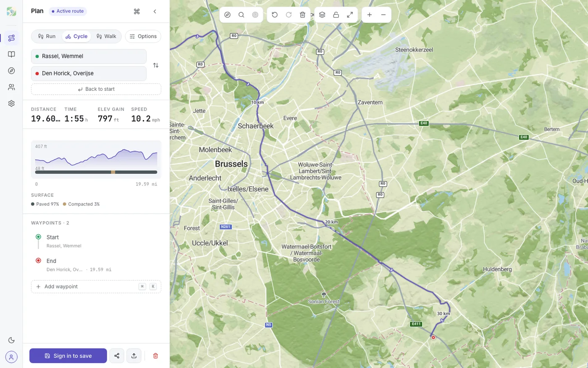Open the community people icon in sidebar

[11, 87]
